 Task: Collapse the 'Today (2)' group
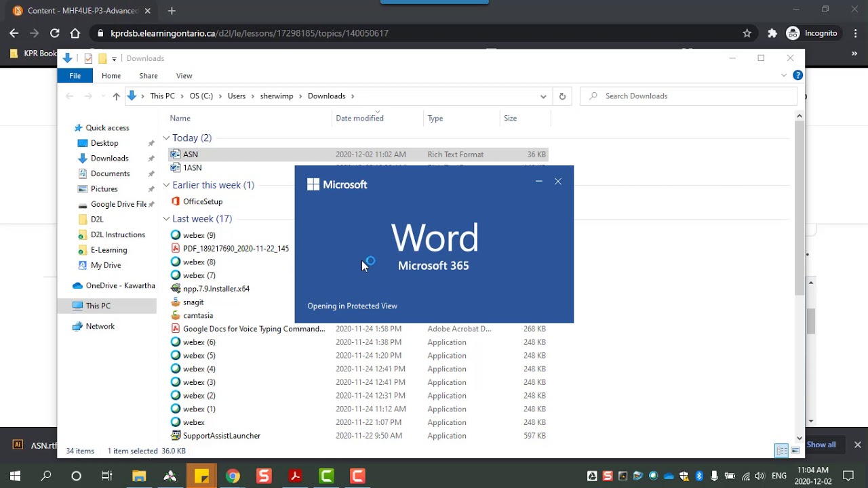(166, 138)
